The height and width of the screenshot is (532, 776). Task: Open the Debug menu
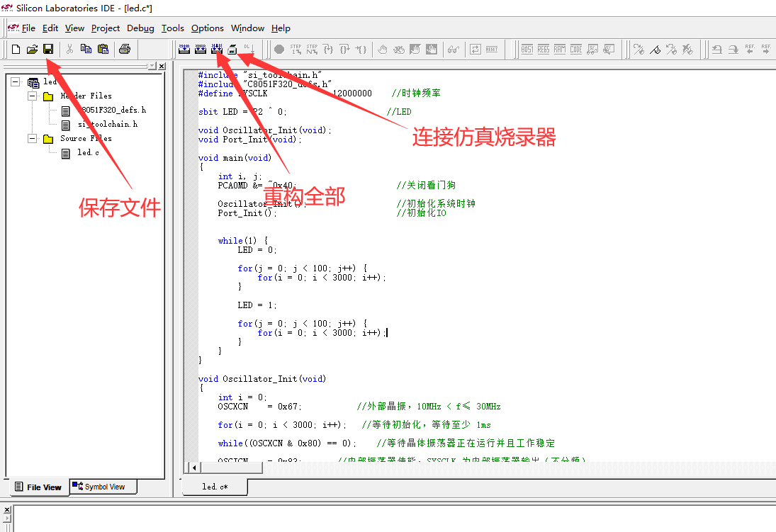click(x=140, y=28)
